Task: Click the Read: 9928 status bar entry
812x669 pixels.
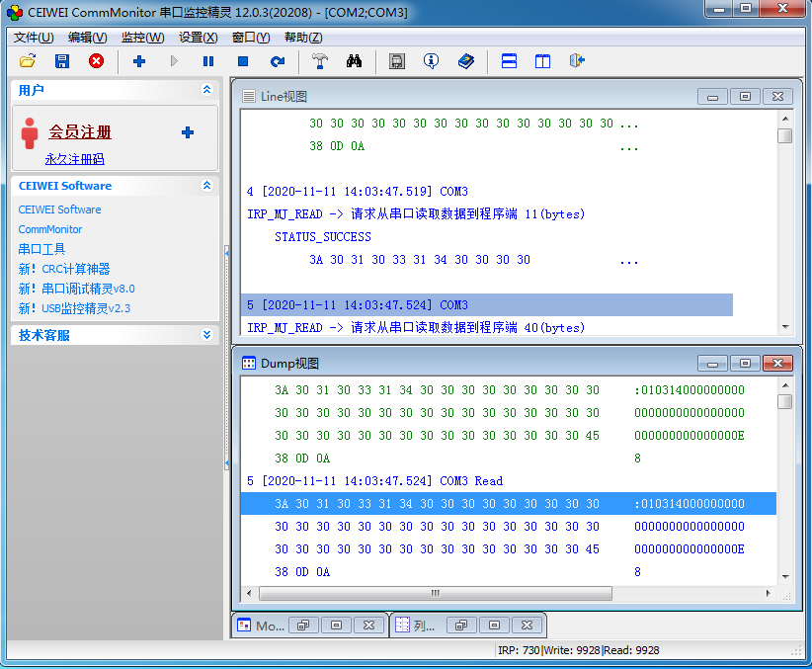Action: tap(631, 650)
